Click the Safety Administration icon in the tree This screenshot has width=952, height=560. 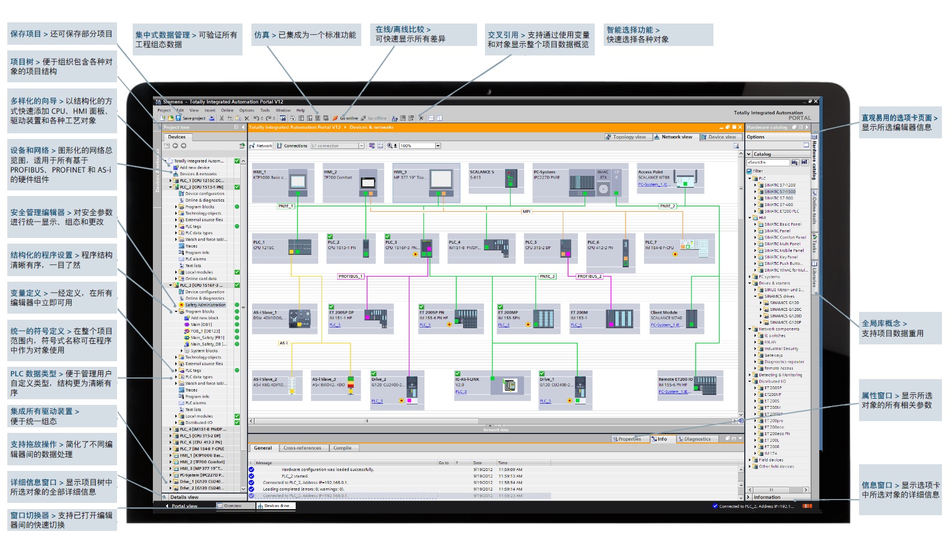pyautogui.click(x=181, y=305)
